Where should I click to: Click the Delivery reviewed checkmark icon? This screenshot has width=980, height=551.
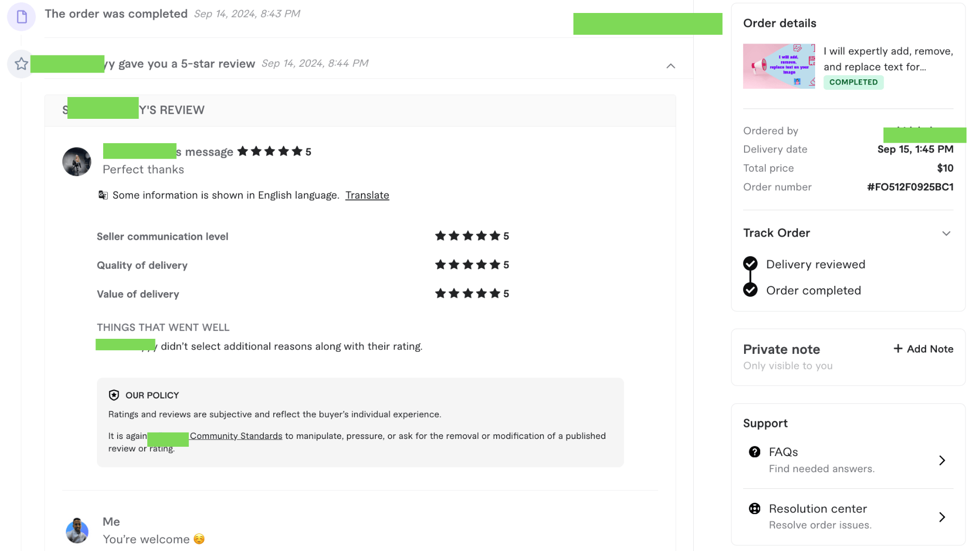[750, 264]
